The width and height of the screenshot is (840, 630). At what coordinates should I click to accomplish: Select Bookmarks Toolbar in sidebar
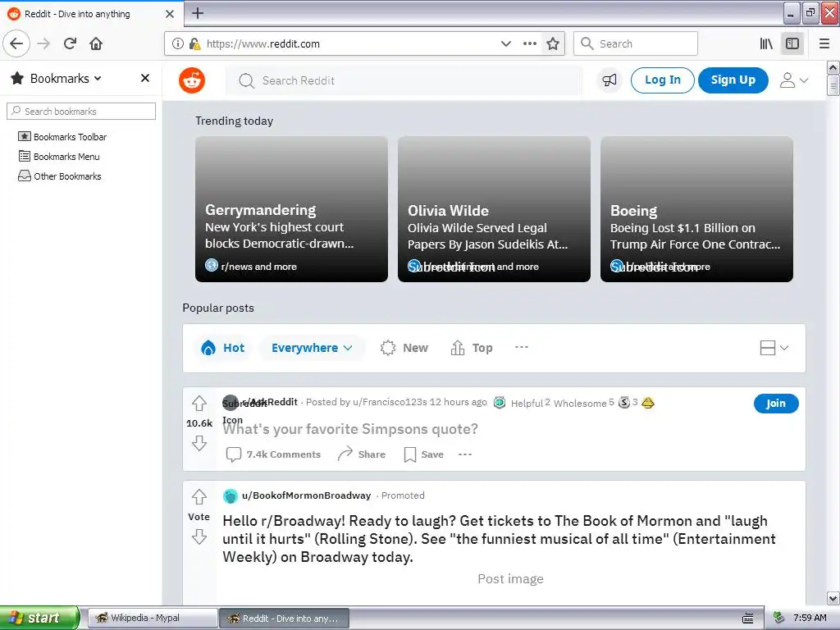coord(62,137)
